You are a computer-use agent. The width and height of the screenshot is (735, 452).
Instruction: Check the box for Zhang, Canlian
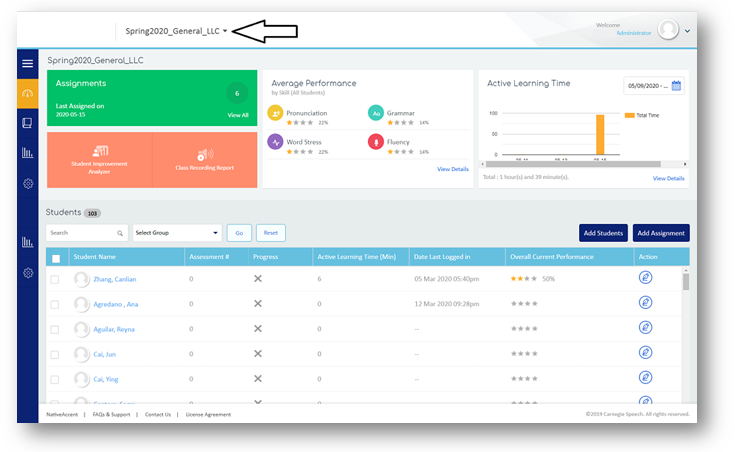click(55, 279)
